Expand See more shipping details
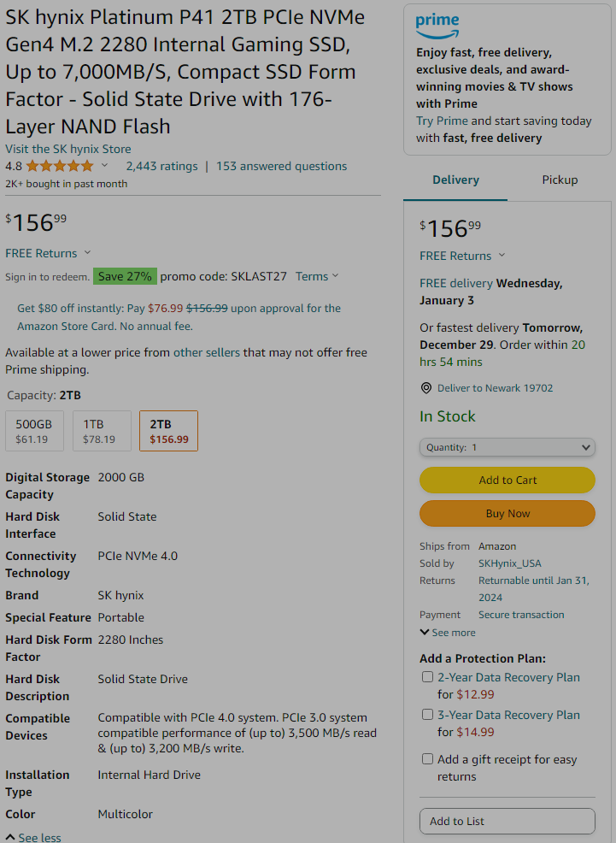 coord(448,633)
